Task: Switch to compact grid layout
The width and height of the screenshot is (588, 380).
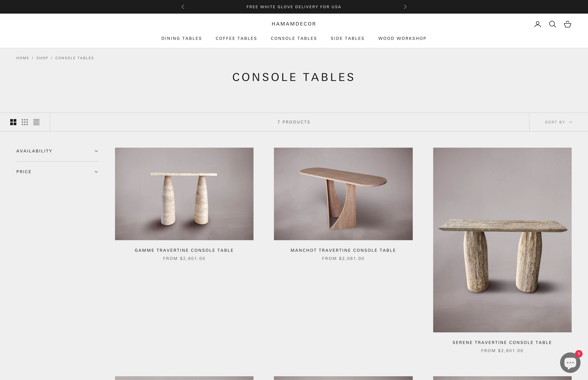Action: coord(25,122)
